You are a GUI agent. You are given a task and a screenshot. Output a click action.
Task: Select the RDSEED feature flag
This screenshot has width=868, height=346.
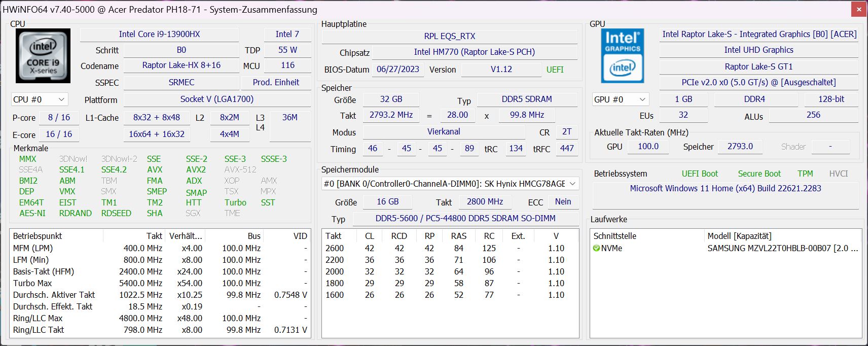pyautogui.click(x=116, y=214)
